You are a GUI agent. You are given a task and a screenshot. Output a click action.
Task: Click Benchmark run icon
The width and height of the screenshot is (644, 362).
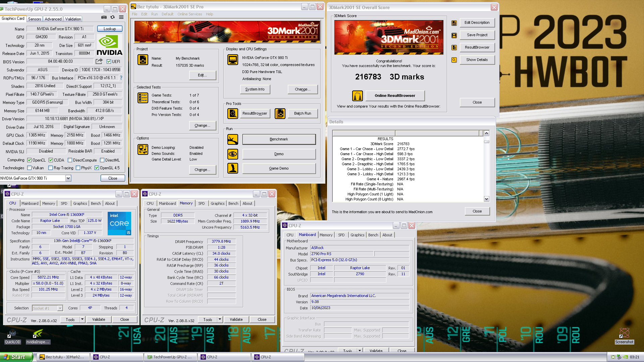(x=233, y=139)
